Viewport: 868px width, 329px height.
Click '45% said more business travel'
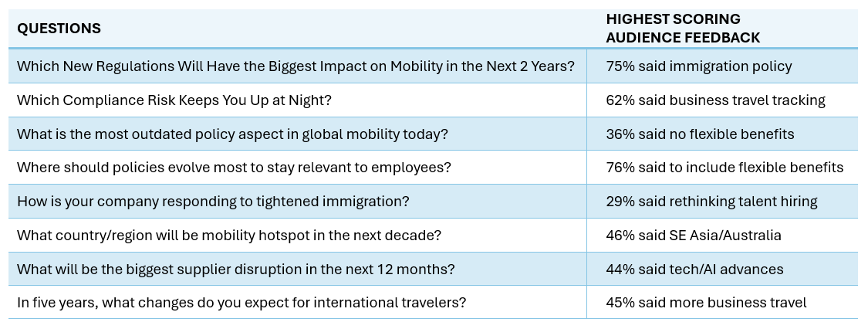(x=707, y=303)
